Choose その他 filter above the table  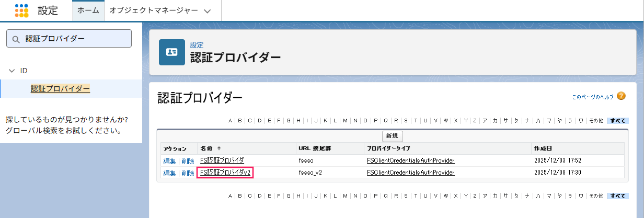(596, 121)
